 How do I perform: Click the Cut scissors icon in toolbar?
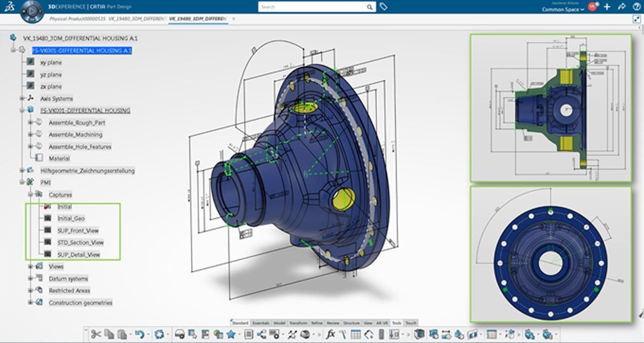96,334
